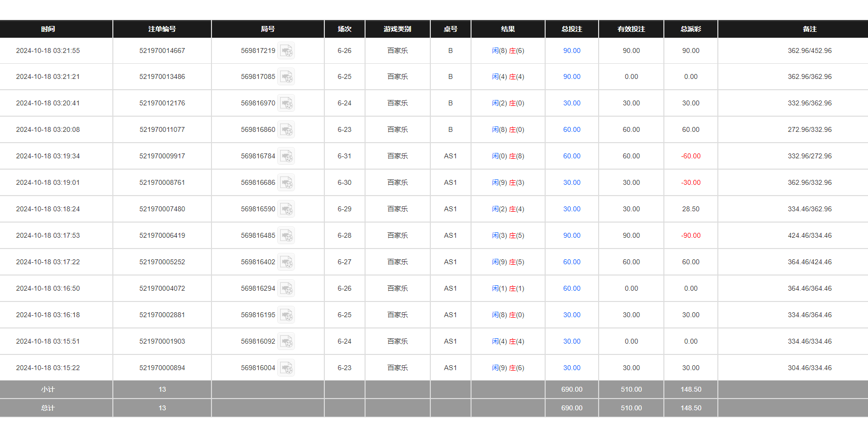The height and width of the screenshot is (426, 868).
Task: Click 30.00 bet link for order 521970012176
Action: coord(572,103)
